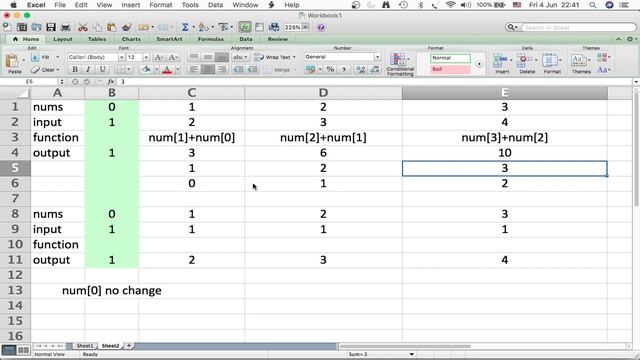The image size is (640, 360).
Task: Click the Save floppy disk icon
Action: [x=51, y=27]
